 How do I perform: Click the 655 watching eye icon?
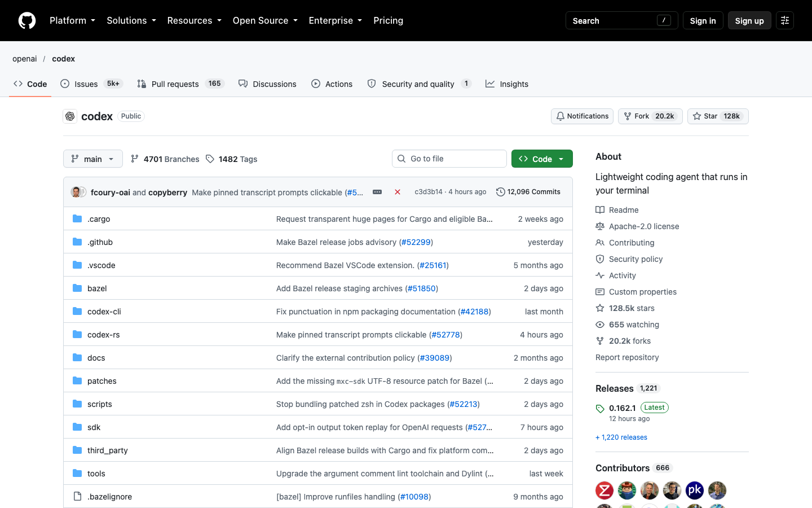600,325
